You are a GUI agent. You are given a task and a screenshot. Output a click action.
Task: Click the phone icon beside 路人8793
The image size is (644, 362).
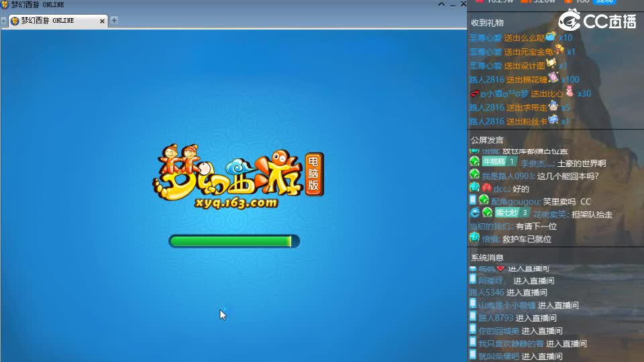coord(473,316)
